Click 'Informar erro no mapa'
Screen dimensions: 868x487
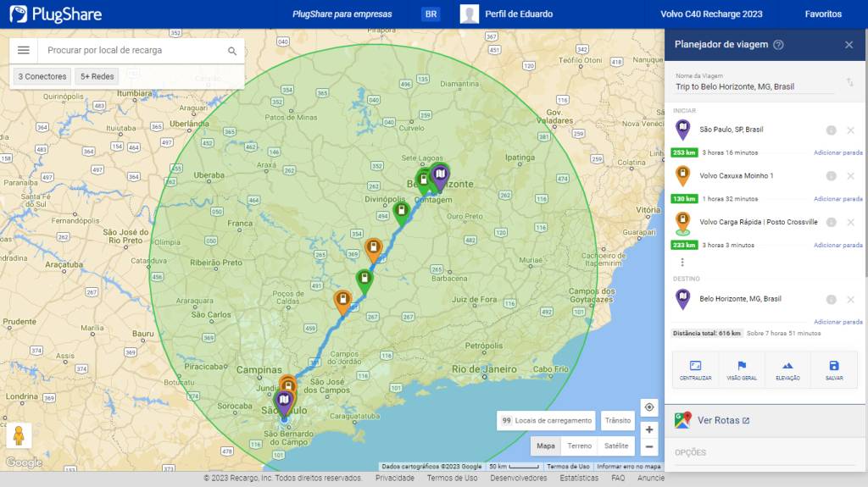[628, 467]
